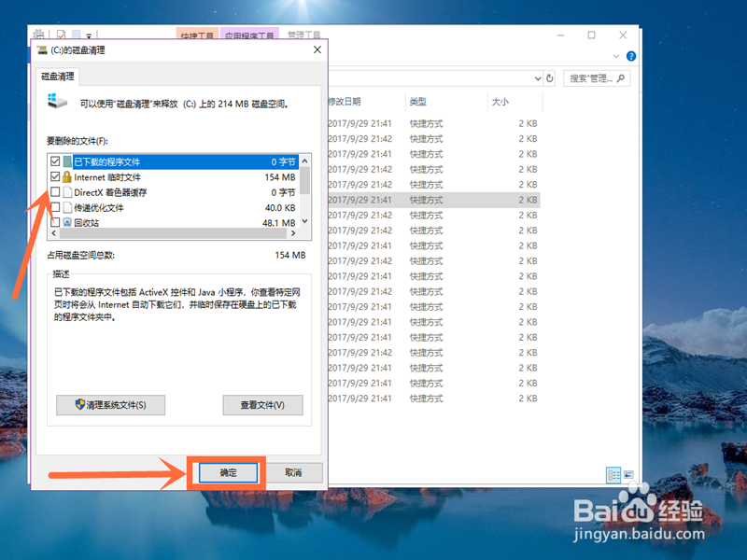Open Explorer help question mark icon
747x560 pixels.
631,56
